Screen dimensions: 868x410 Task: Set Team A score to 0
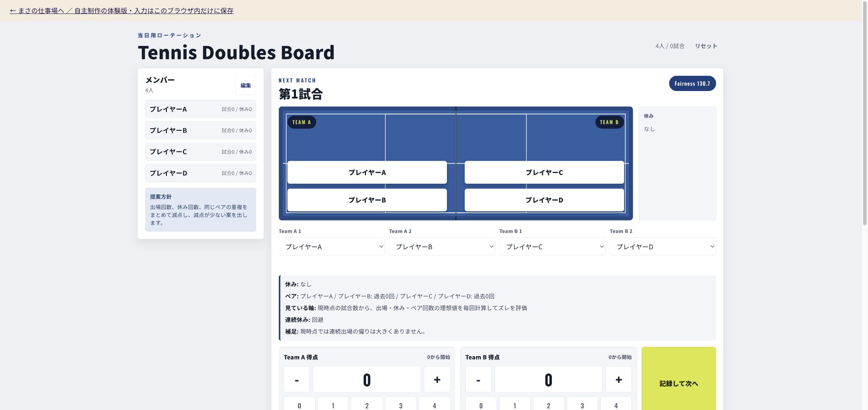point(299,404)
